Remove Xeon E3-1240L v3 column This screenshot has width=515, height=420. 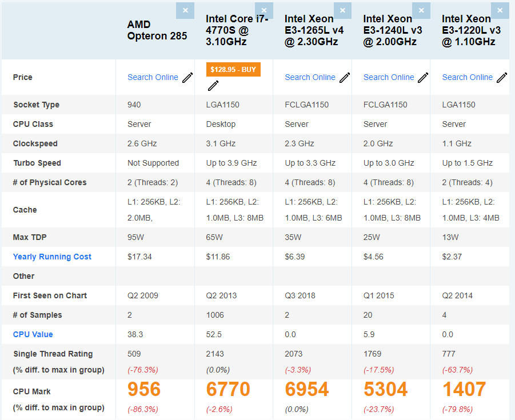pos(421,10)
